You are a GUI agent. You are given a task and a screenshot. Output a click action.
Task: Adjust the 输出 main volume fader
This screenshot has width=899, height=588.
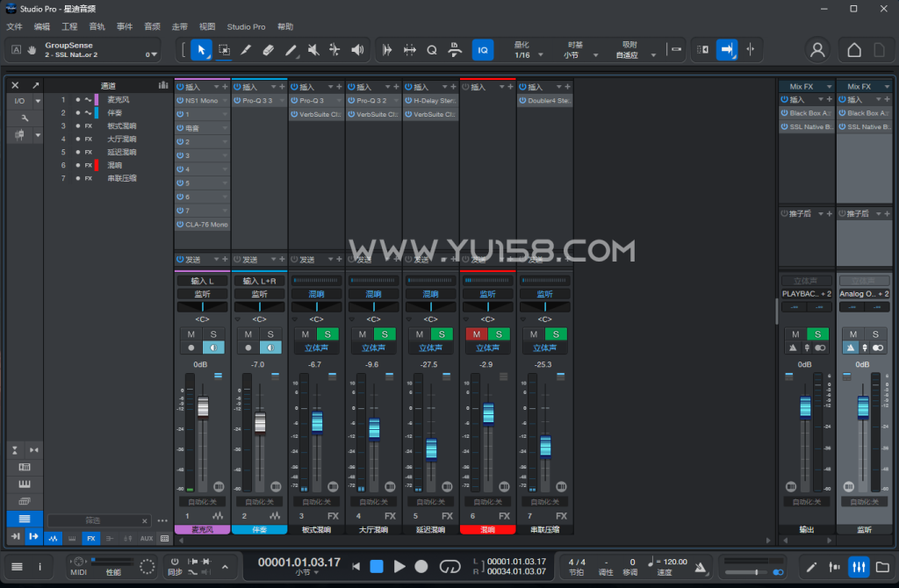coord(806,407)
